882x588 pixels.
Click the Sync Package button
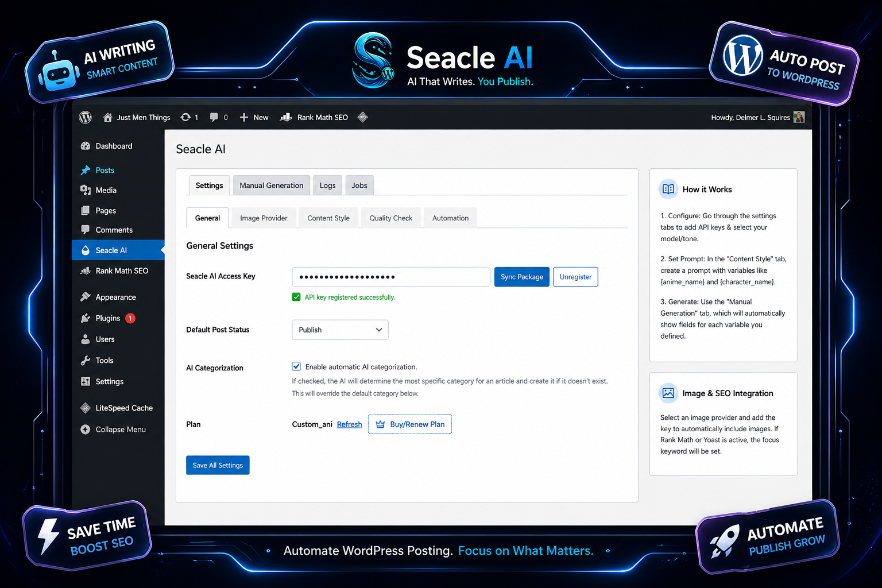tap(521, 277)
